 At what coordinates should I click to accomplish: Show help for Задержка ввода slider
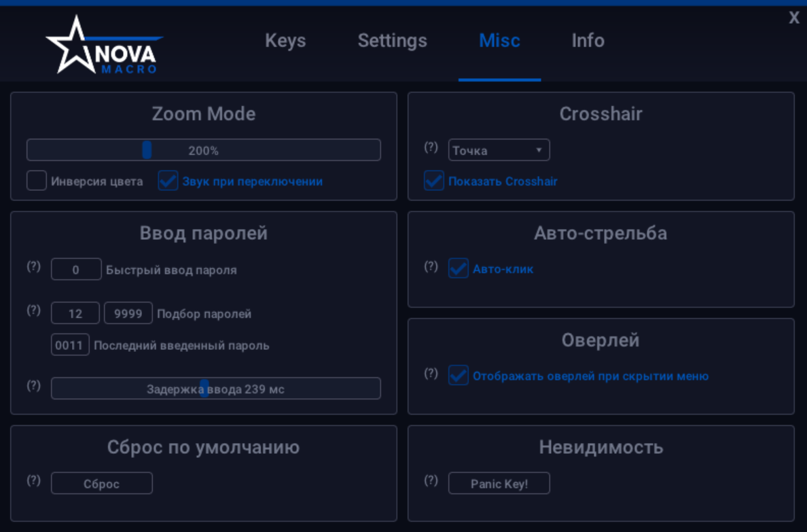pyautogui.click(x=33, y=386)
